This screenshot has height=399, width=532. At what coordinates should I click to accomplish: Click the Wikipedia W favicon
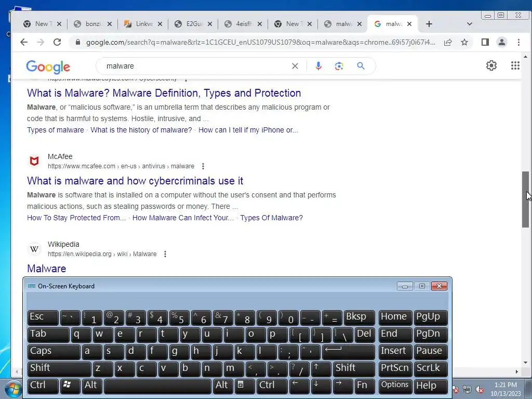(34, 249)
